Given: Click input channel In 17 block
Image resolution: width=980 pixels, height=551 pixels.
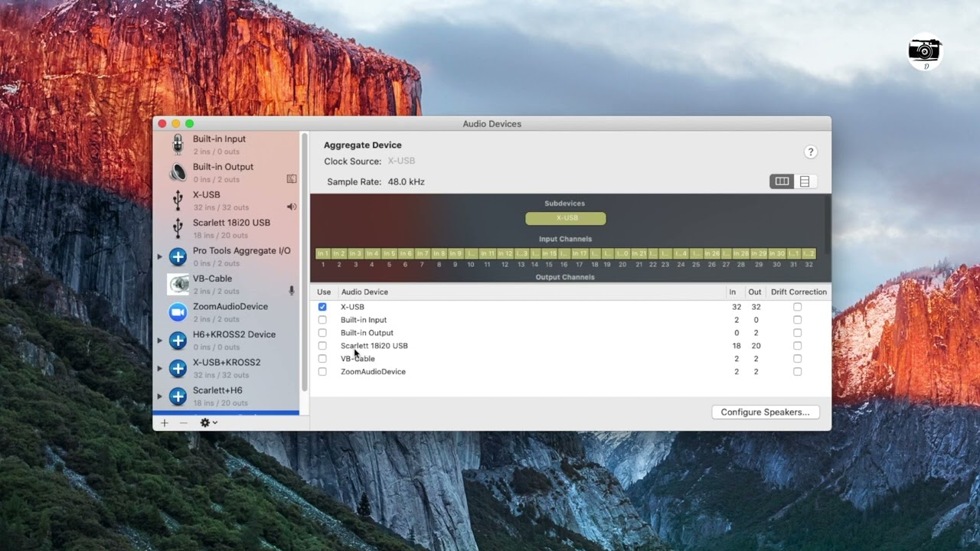Looking at the screenshot, I should (x=580, y=253).
